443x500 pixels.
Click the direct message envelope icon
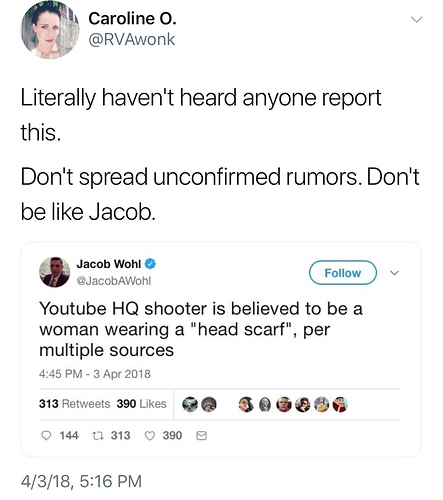pyautogui.click(x=201, y=436)
